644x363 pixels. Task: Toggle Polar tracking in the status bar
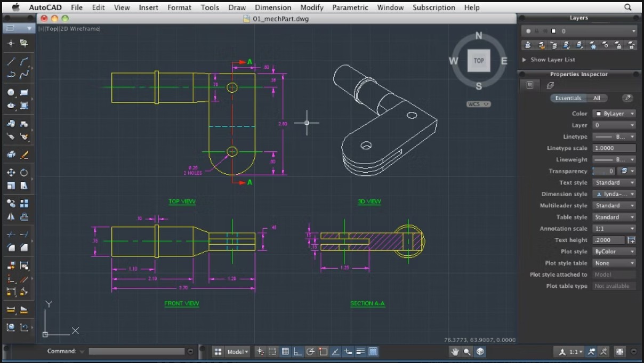(x=310, y=351)
